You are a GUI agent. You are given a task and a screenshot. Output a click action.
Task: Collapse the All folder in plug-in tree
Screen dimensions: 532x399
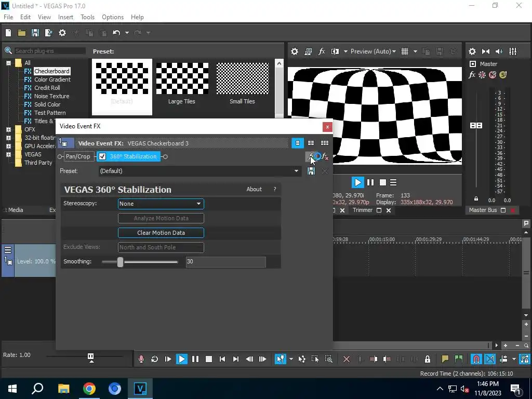pyautogui.click(x=8, y=63)
